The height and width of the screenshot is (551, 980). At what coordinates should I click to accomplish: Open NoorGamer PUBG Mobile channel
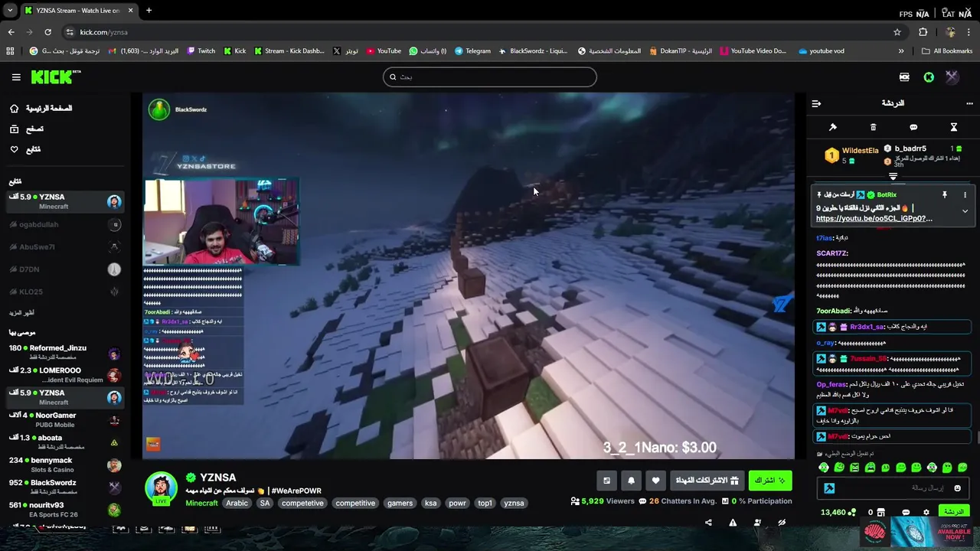pyautogui.click(x=64, y=420)
